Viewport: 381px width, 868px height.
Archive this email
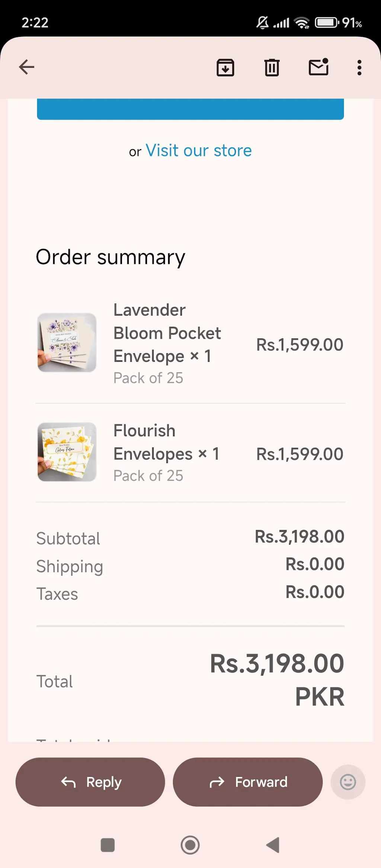[x=225, y=67]
